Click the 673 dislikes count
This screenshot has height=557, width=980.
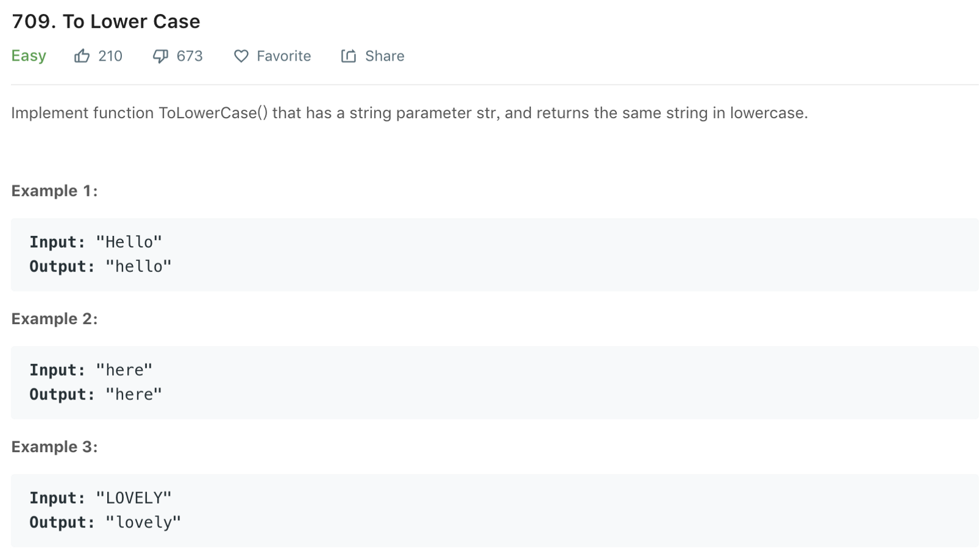pos(189,56)
